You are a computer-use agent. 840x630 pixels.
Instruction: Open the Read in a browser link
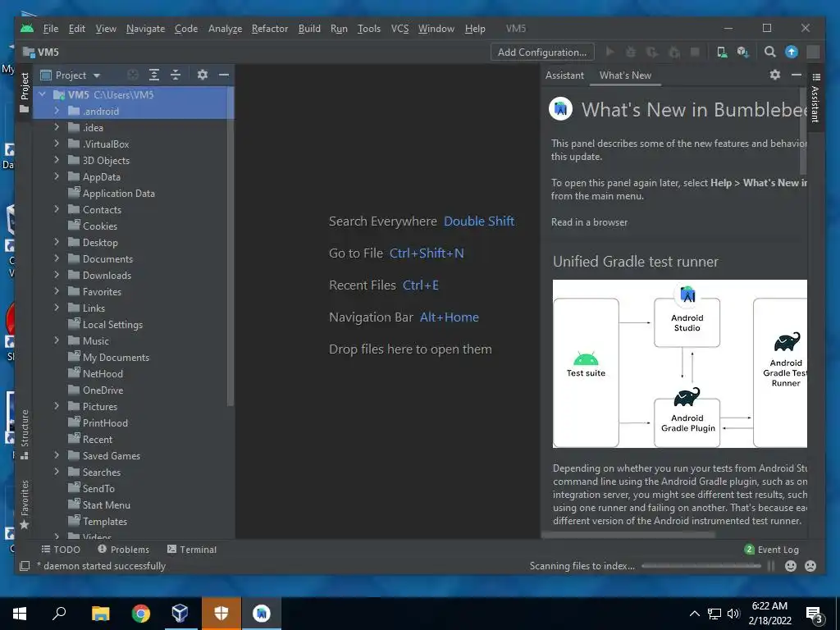(x=589, y=221)
